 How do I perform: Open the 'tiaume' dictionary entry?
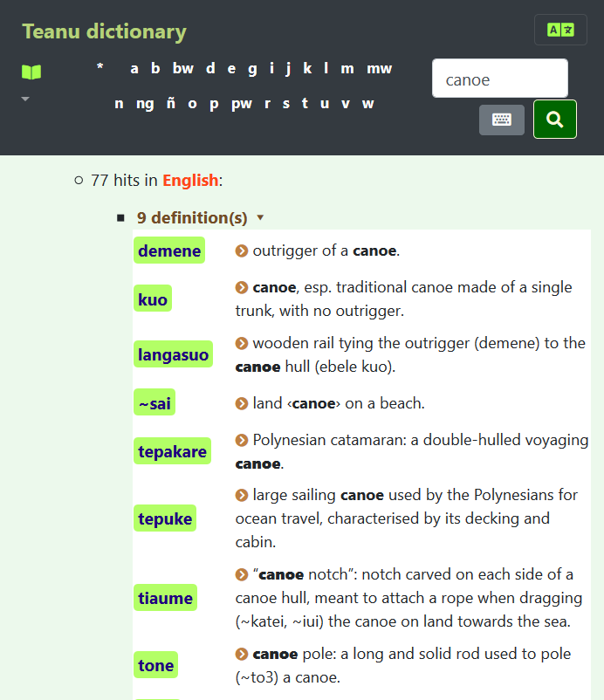click(x=165, y=598)
